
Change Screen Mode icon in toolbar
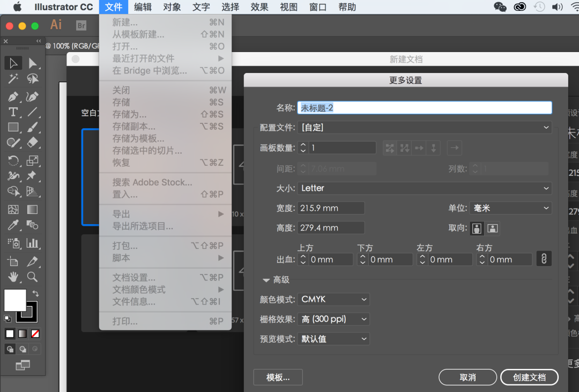point(23,365)
